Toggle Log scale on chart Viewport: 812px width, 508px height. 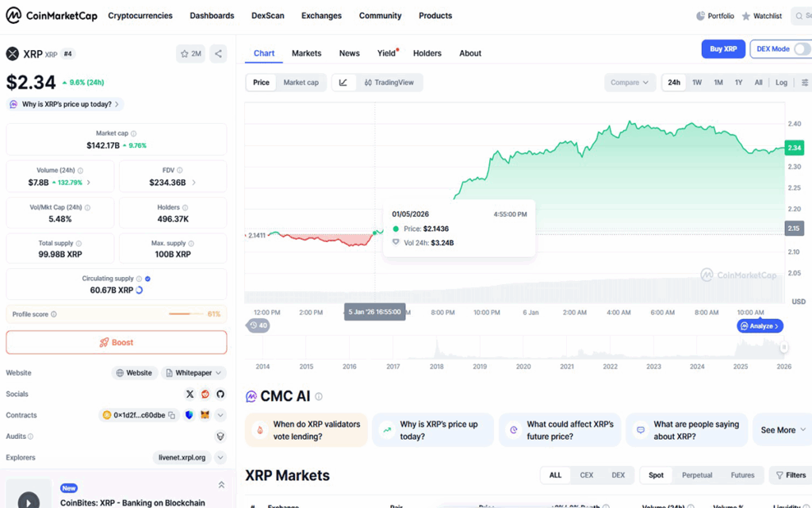781,83
